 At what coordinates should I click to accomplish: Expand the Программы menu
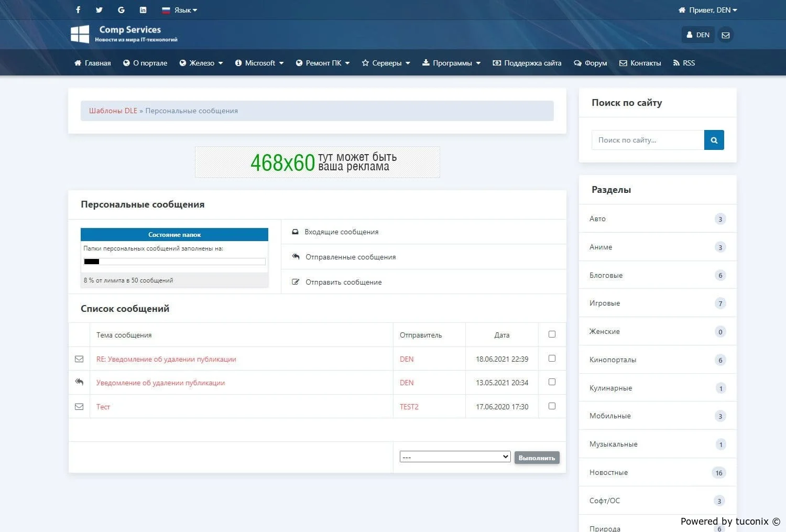coord(452,63)
